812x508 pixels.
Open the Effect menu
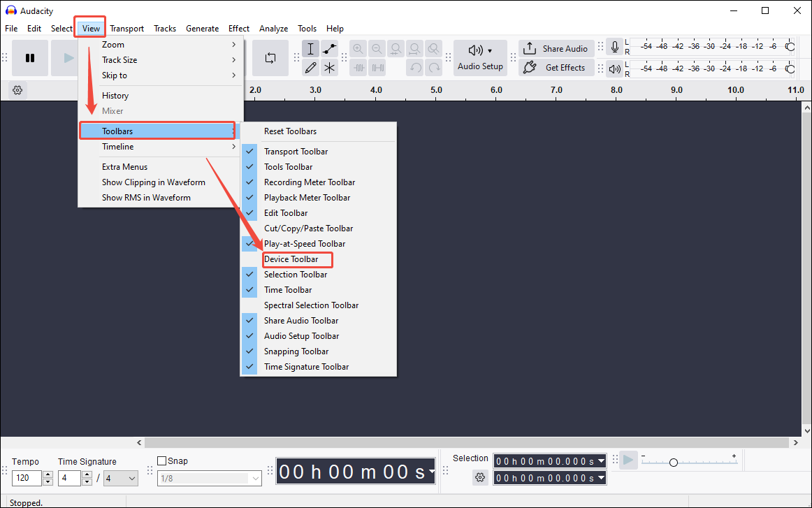pos(239,29)
